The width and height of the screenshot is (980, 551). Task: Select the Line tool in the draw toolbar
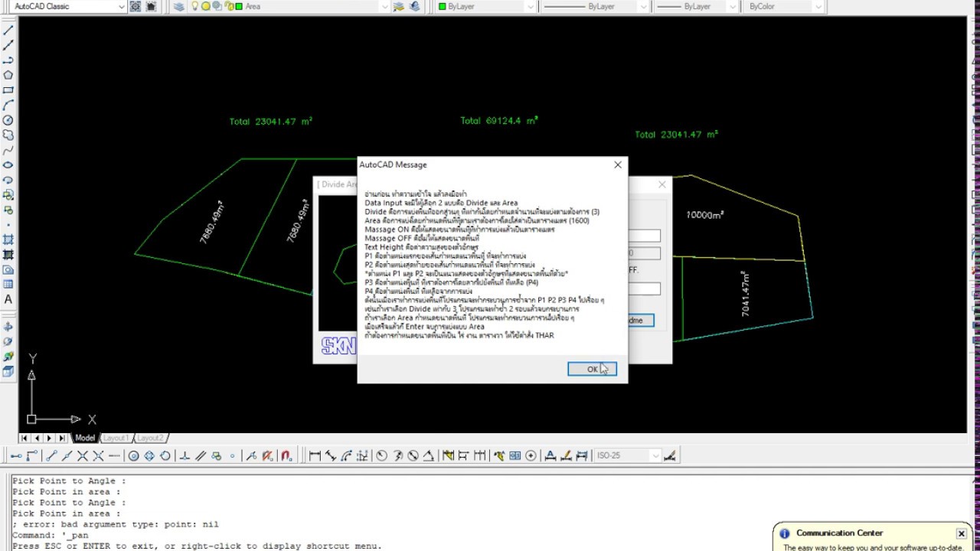pyautogui.click(x=8, y=31)
